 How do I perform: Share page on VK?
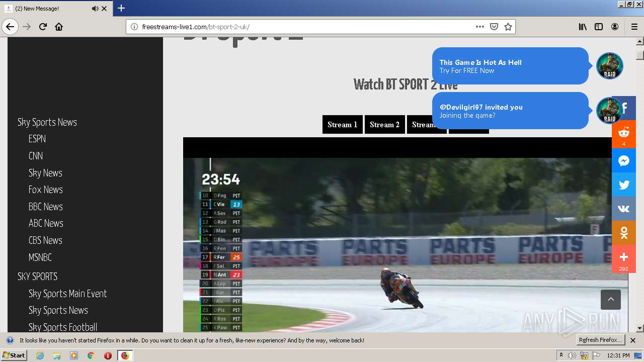click(624, 209)
